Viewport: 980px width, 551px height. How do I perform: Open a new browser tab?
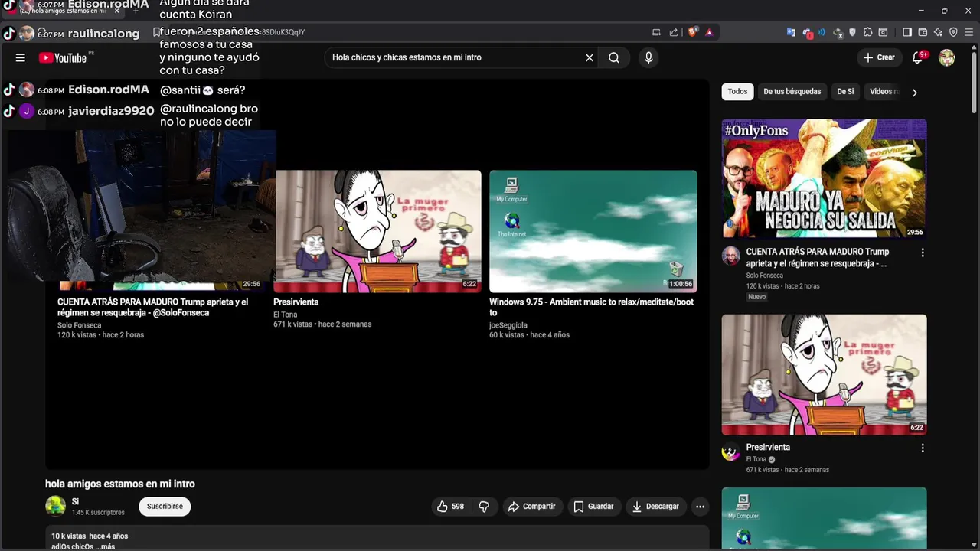tap(136, 11)
